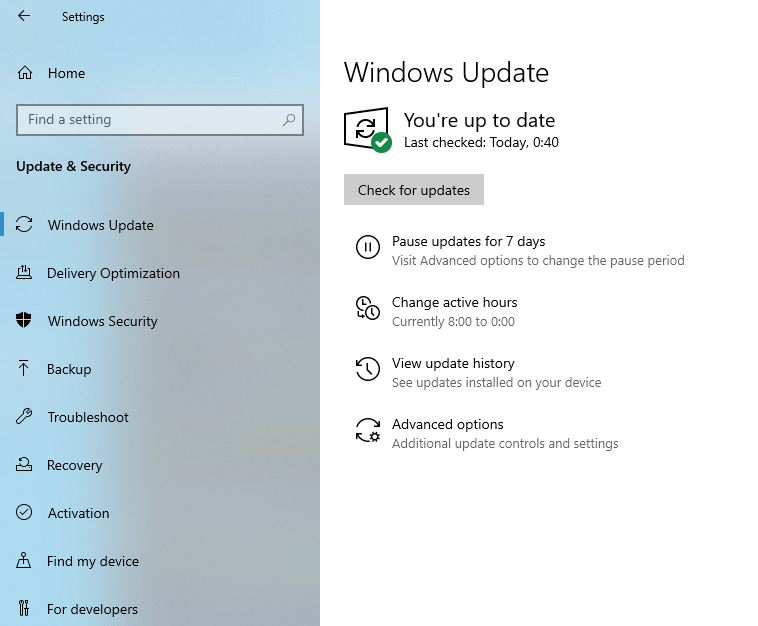Open the Recovery section
The width and height of the screenshot is (758, 626).
(x=74, y=465)
